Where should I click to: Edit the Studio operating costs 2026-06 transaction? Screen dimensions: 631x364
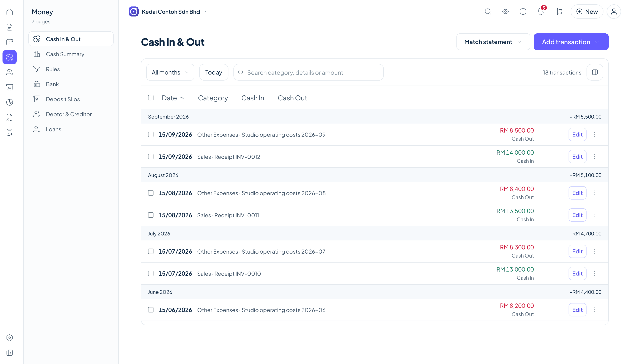click(x=577, y=310)
